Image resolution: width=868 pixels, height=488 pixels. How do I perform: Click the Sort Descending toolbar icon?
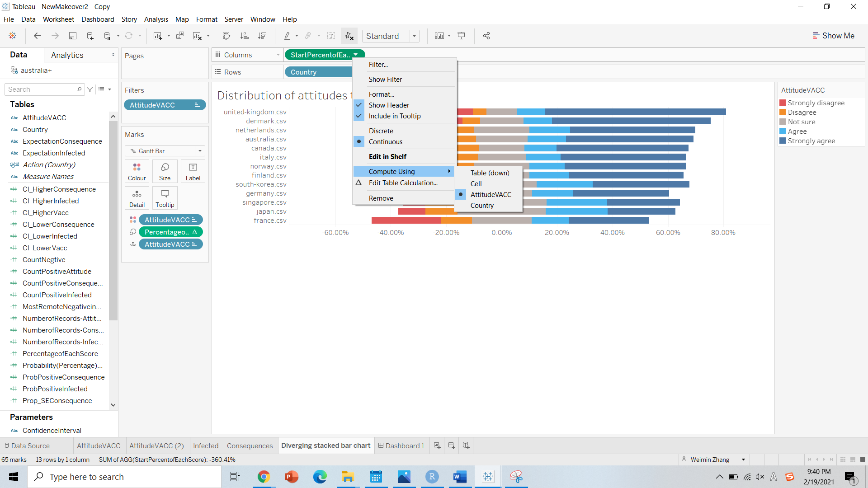click(262, 36)
